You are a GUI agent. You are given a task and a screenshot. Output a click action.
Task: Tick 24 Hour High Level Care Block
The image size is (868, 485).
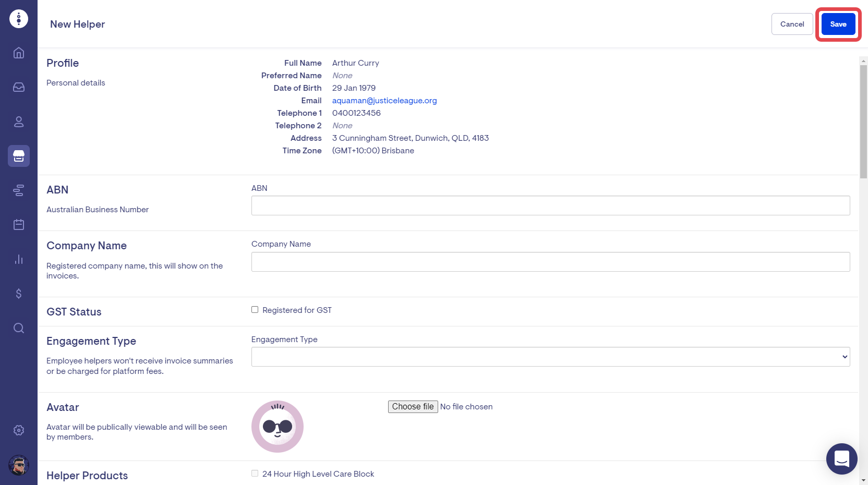[x=255, y=474]
